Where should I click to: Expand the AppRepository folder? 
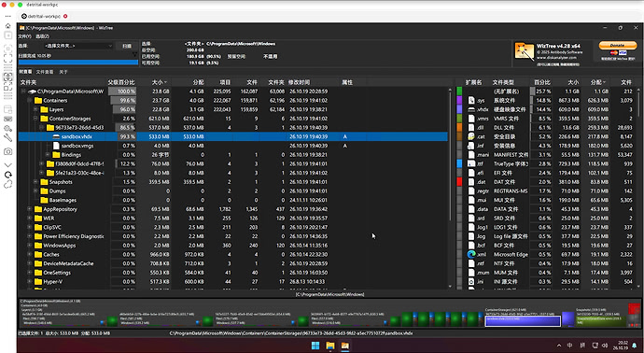click(30, 209)
